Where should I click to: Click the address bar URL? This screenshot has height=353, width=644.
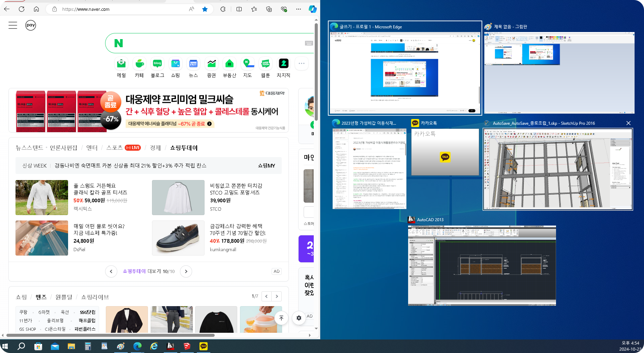(86, 9)
